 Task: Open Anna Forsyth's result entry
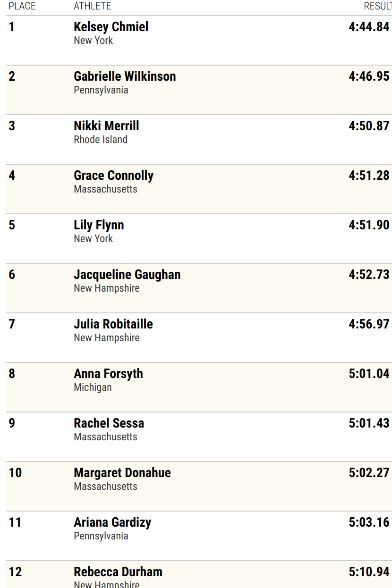point(108,374)
